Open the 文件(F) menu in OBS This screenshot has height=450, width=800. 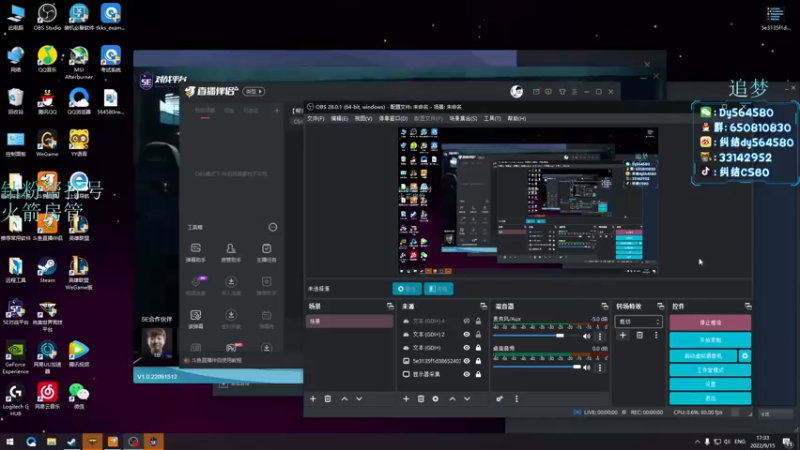tap(315, 118)
